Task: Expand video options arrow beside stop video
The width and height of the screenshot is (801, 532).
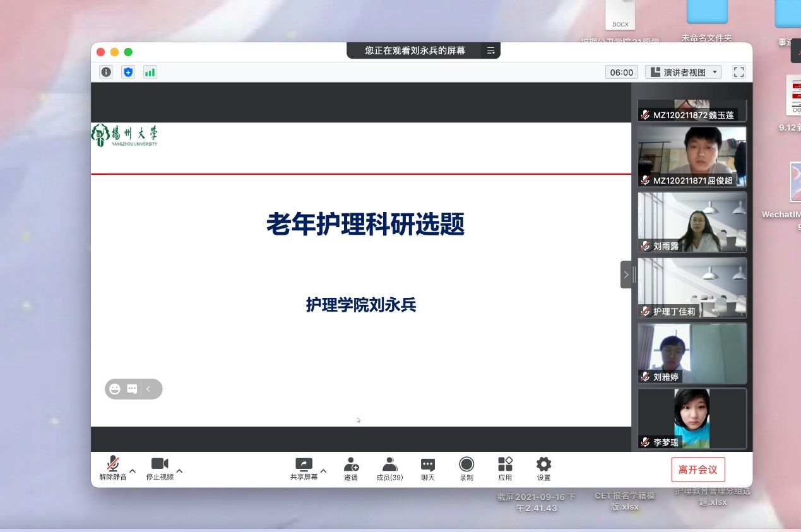Action: 179,471
